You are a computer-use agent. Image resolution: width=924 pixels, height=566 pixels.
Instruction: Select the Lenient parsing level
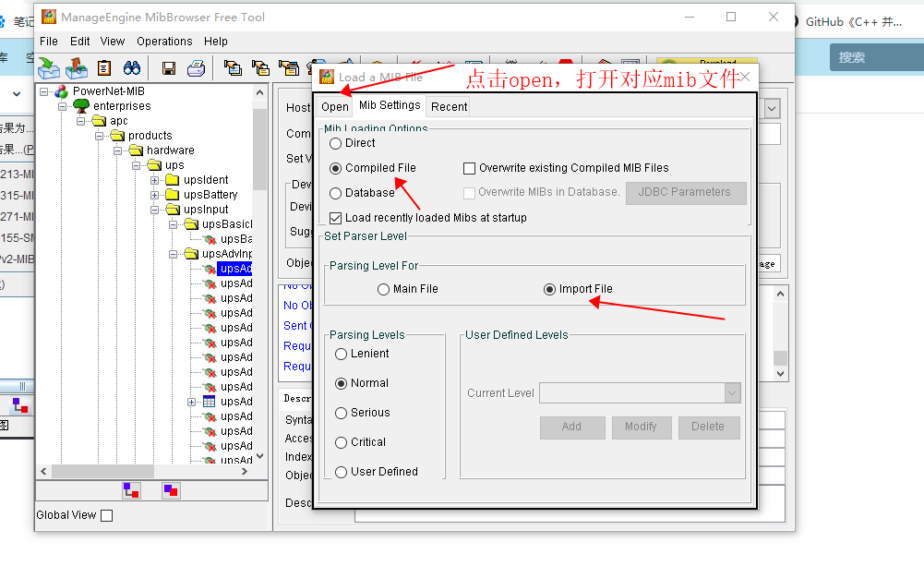[x=342, y=354]
